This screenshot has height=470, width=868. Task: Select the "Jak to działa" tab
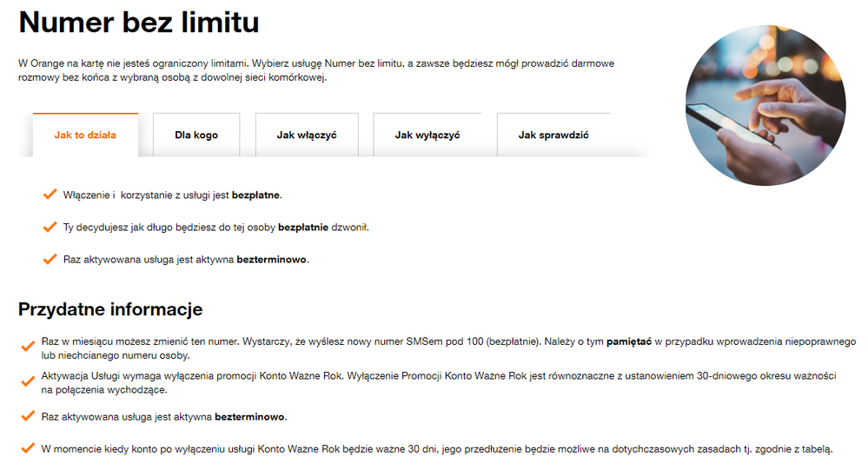(85, 136)
